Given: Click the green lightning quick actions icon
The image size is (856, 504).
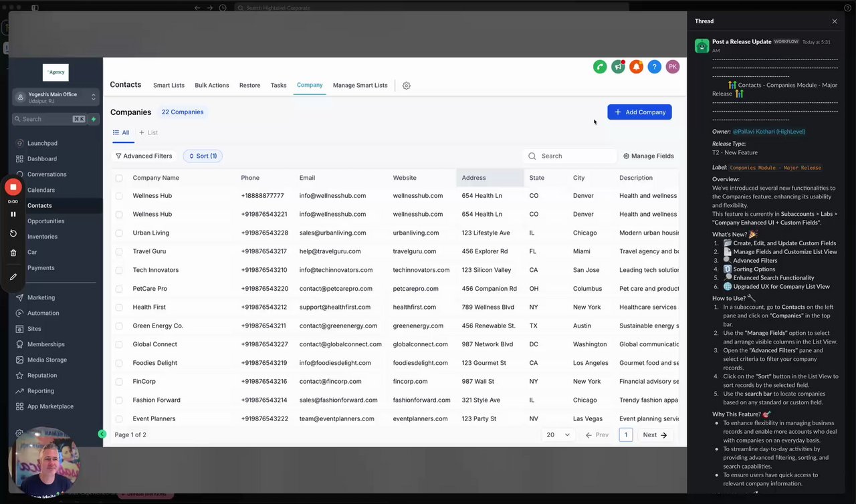Looking at the screenshot, I should pos(93,119).
